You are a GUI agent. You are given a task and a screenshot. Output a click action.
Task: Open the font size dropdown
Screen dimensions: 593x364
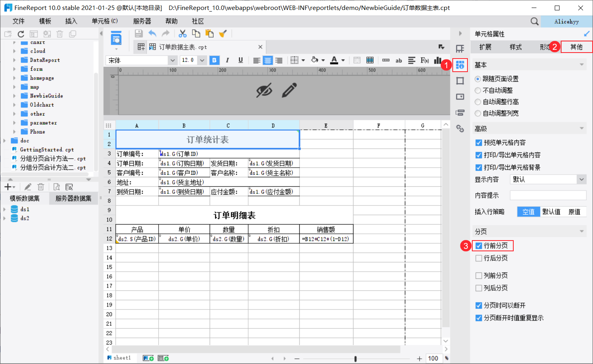point(202,60)
